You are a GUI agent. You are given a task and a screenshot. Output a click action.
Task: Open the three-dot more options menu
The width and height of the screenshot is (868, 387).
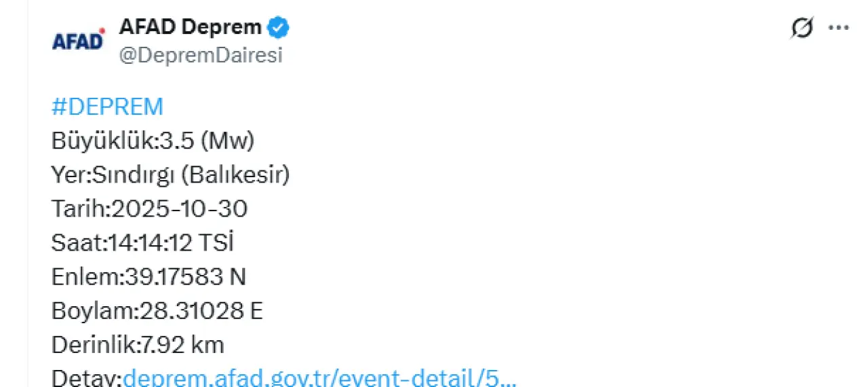point(839,29)
